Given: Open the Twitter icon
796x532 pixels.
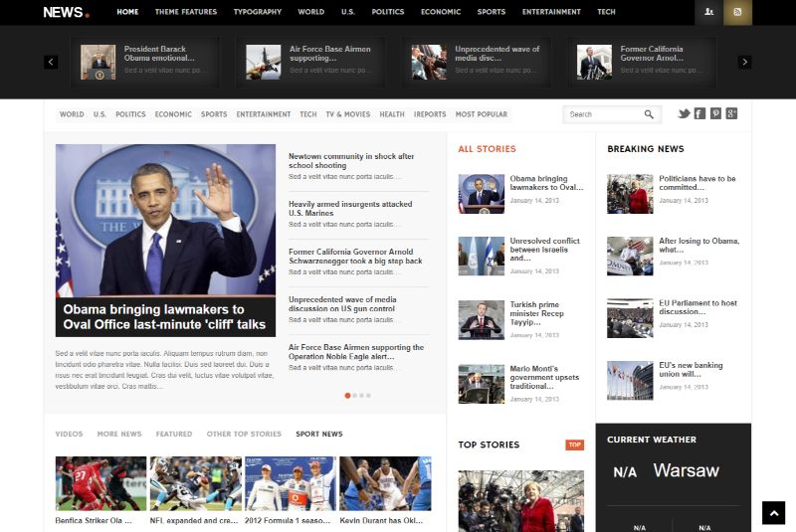Looking at the screenshot, I should [684, 113].
